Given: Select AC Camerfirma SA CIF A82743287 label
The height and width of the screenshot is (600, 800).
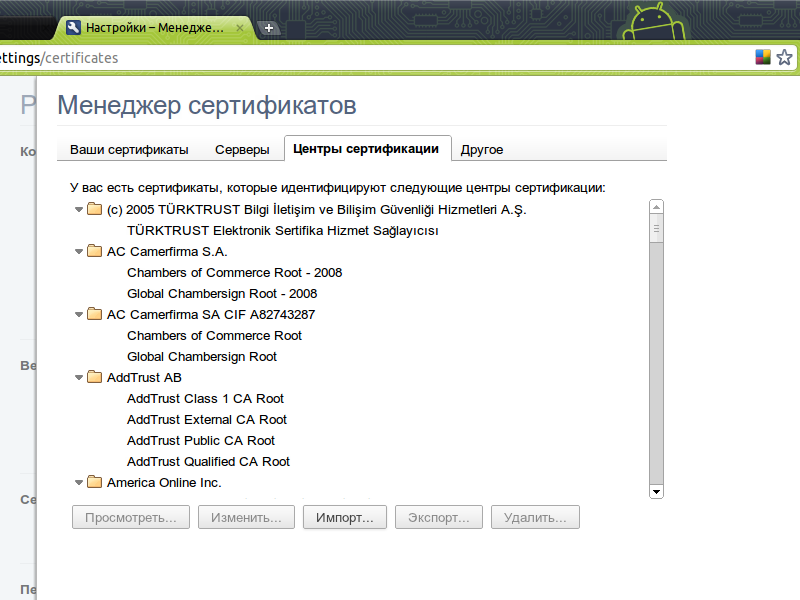Looking at the screenshot, I should [x=211, y=314].
